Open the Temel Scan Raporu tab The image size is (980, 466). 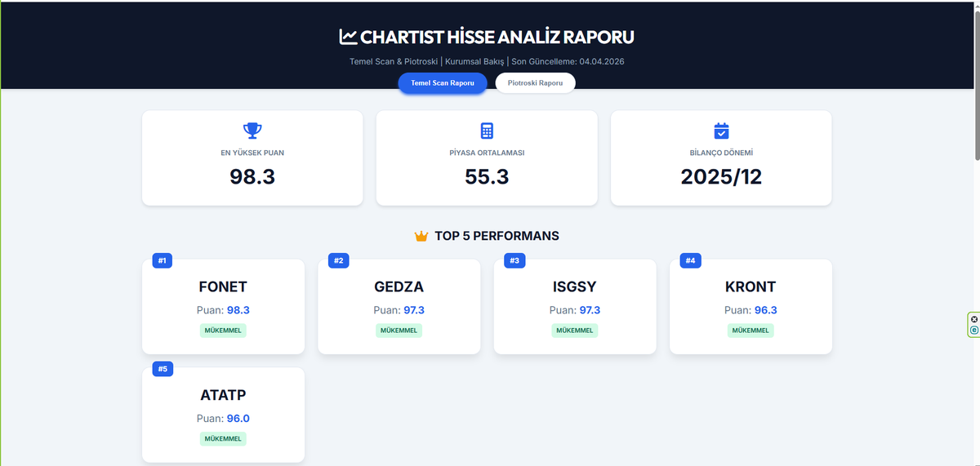point(443,83)
